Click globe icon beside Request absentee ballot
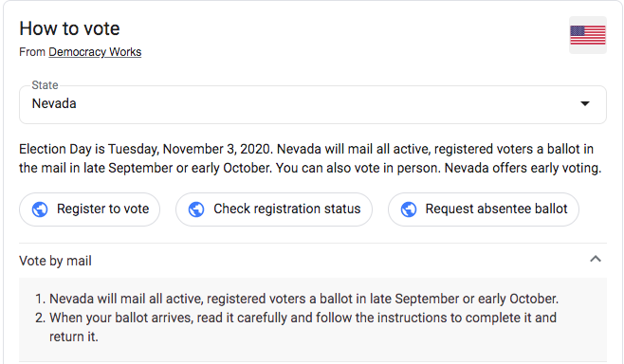Viewport: 624px width, 364px height. 409,209
